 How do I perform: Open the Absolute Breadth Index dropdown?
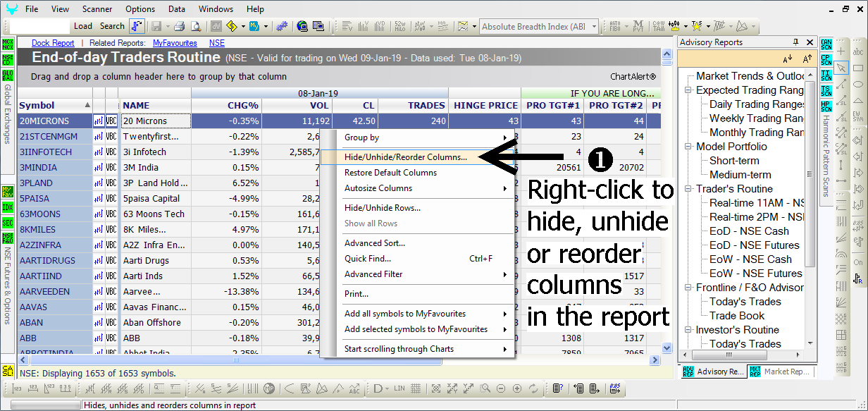pos(594,27)
